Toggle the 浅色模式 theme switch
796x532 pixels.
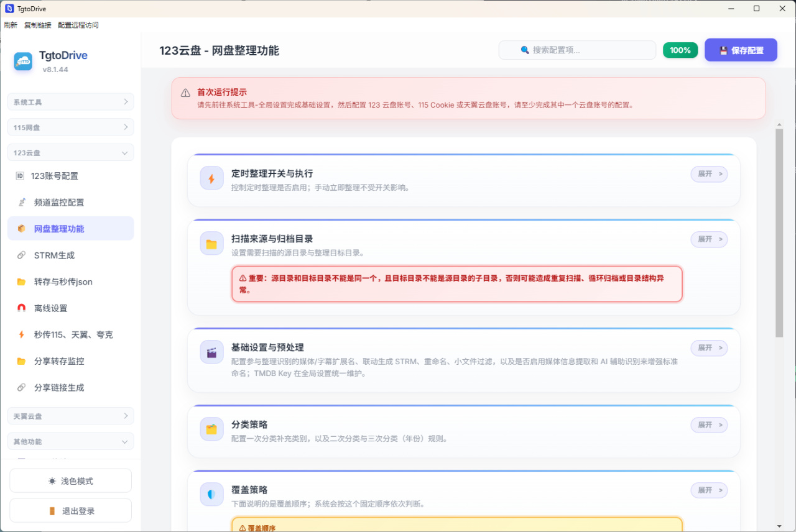[x=71, y=481]
